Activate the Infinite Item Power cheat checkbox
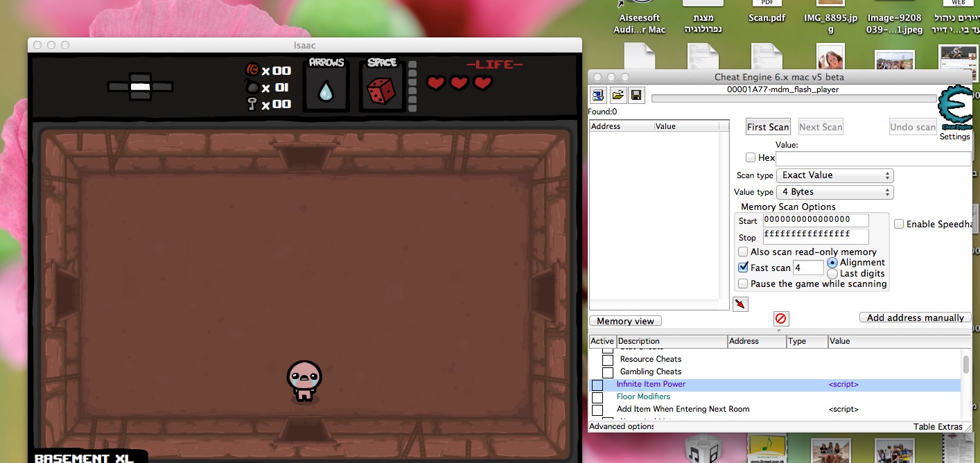 point(597,385)
